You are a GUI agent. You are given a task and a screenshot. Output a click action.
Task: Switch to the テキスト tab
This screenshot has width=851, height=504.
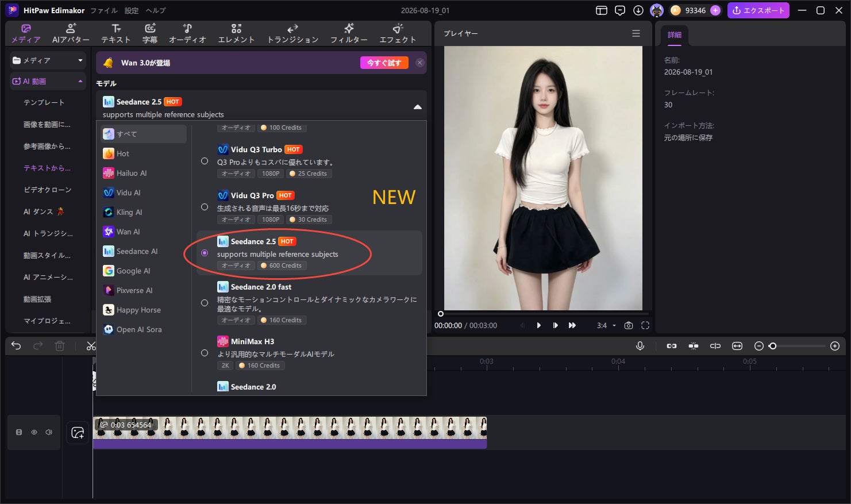point(116,33)
